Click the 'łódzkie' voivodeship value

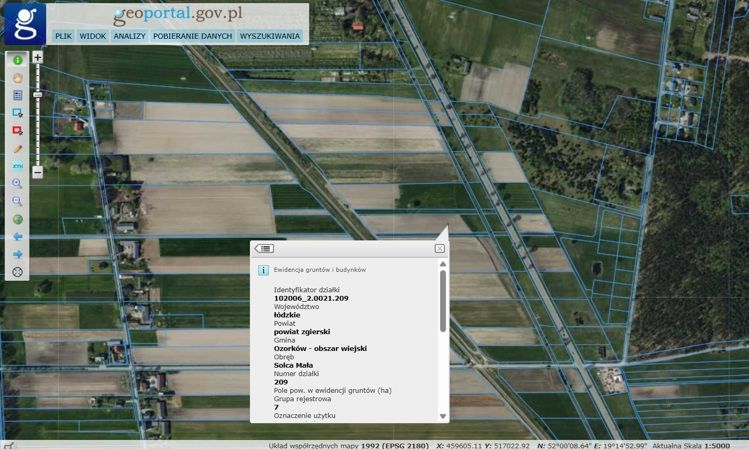click(x=287, y=315)
